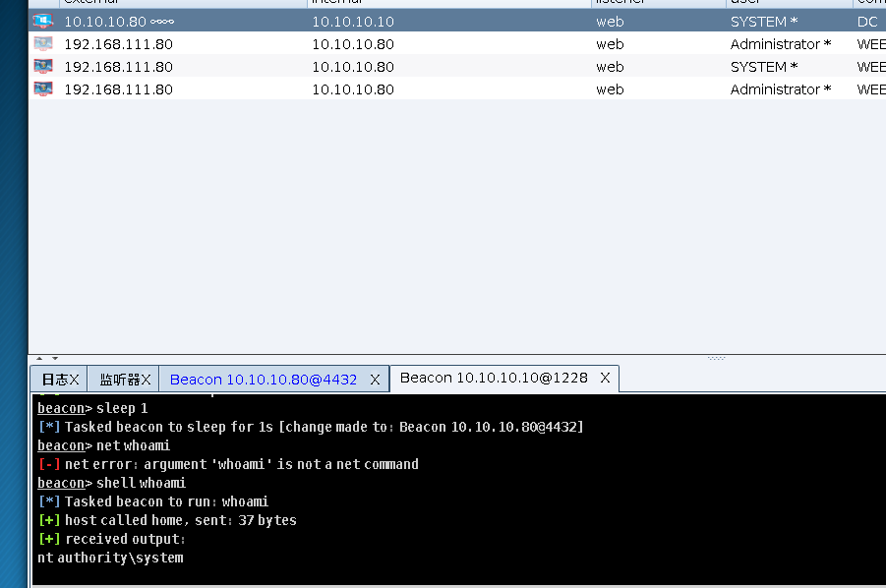Click the 'received output:' line
Screen dimensions: 886x588
pos(111,539)
